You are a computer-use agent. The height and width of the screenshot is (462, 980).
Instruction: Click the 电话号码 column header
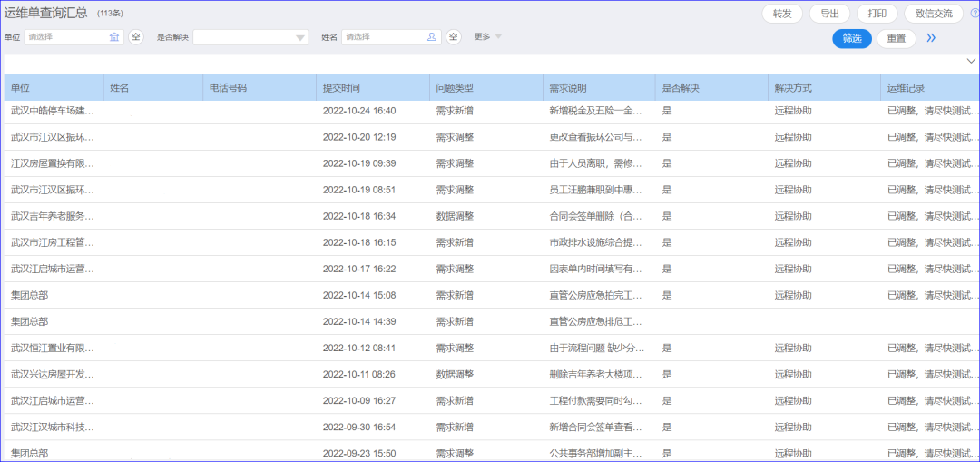point(260,87)
